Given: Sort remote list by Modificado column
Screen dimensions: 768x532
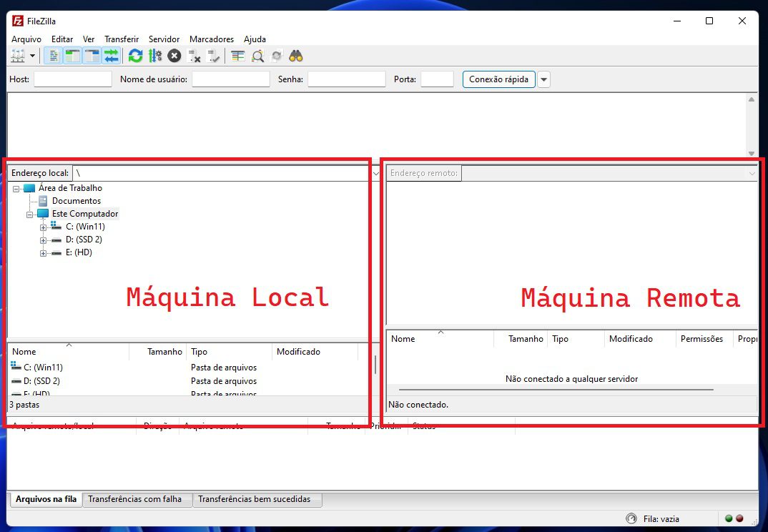Looking at the screenshot, I should [x=640, y=339].
